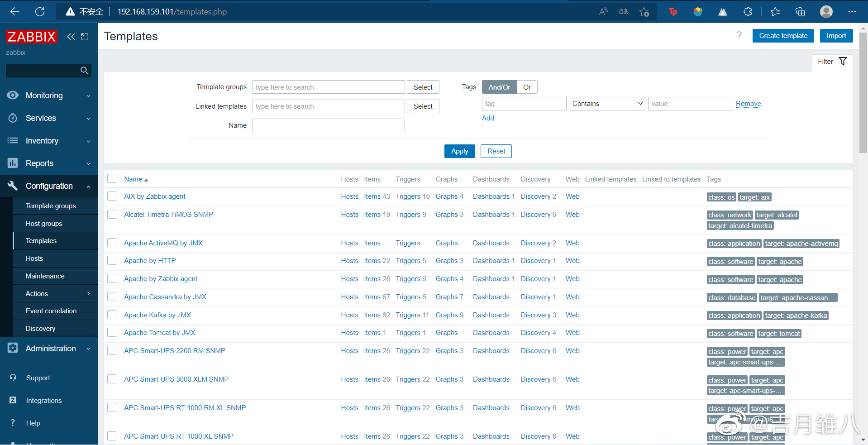This screenshot has height=445, width=868.
Task: Check the AIX by Zabbix agent checkbox
Action: 112,196
